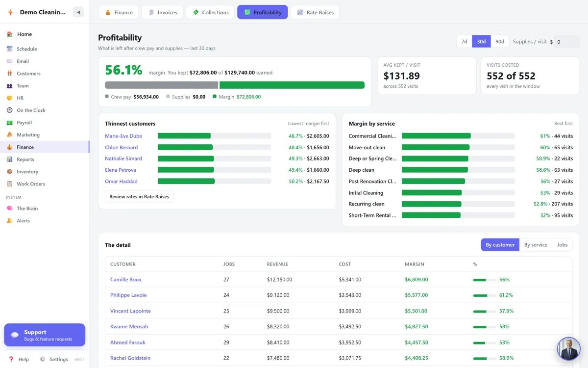Open the Finance top tab
The height and width of the screenshot is (368, 588).
coord(119,12)
